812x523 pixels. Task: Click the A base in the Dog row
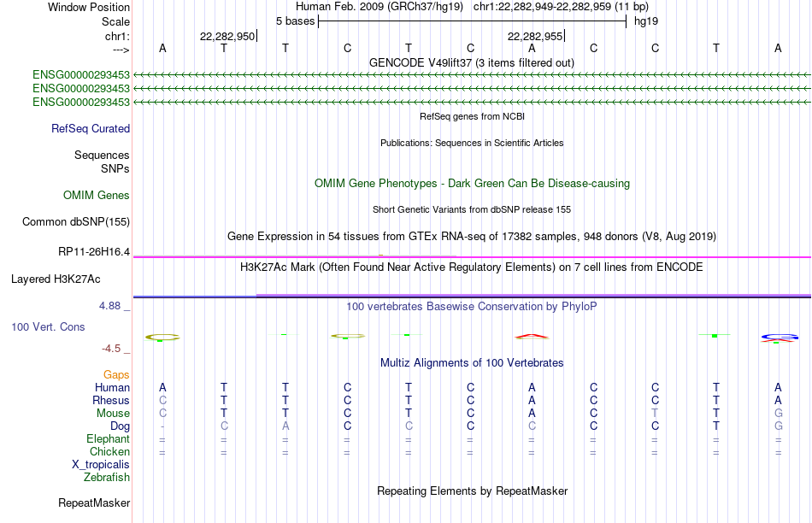285,426
